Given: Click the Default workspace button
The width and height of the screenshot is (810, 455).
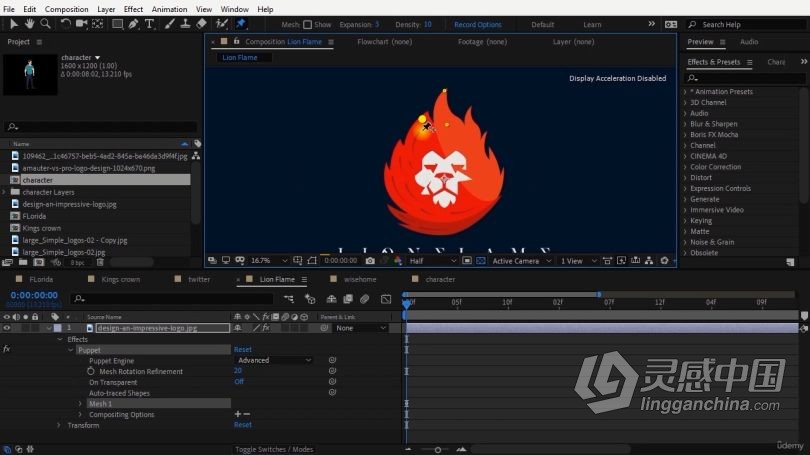Looking at the screenshot, I should (x=542, y=24).
